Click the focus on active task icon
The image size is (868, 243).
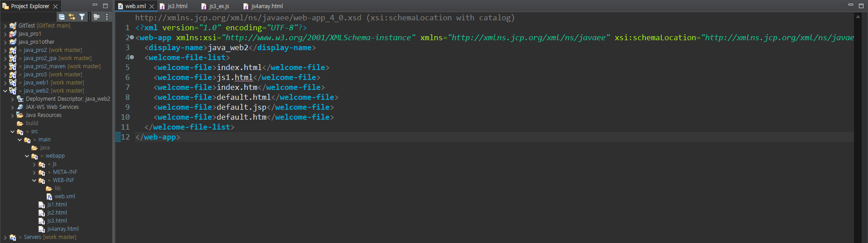96,17
